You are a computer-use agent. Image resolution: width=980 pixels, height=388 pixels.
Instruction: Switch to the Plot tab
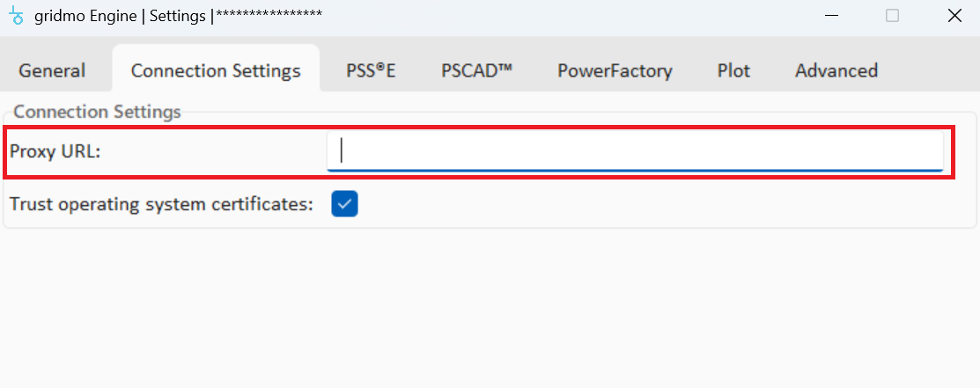click(733, 71)
